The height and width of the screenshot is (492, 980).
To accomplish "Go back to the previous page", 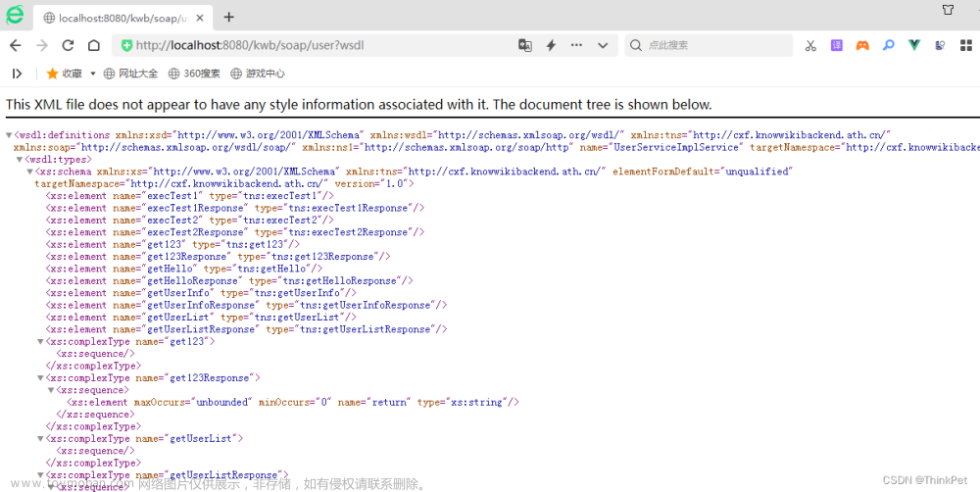I will pyautogui.click(x=16, y=45).
